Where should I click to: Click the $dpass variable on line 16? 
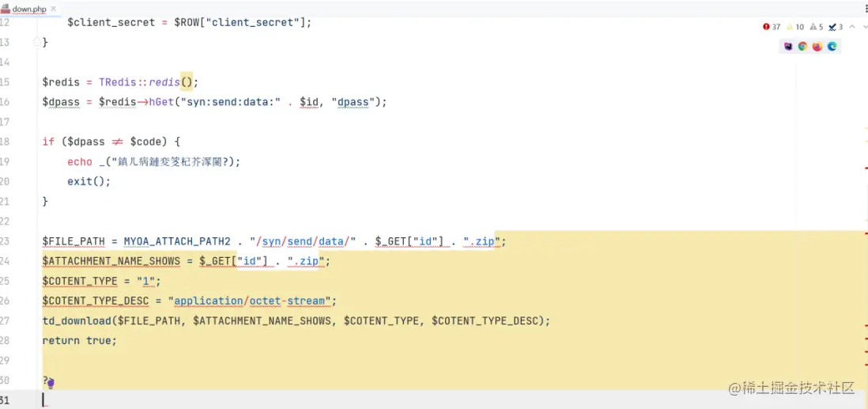[62, 102]
